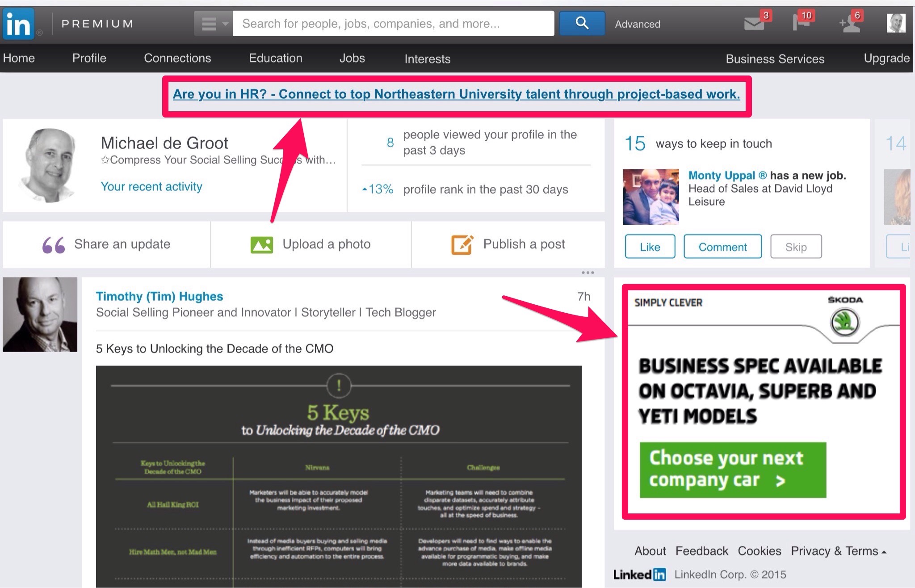Open the Interests menu item

(x=428, y=59)
